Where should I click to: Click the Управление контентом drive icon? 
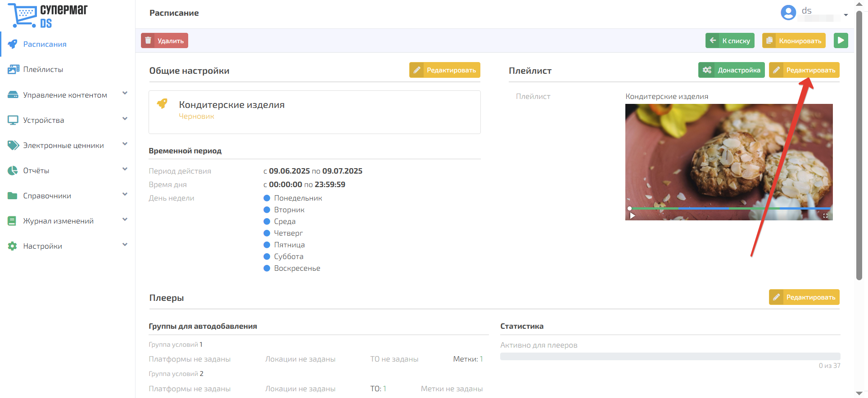[13, 95]
